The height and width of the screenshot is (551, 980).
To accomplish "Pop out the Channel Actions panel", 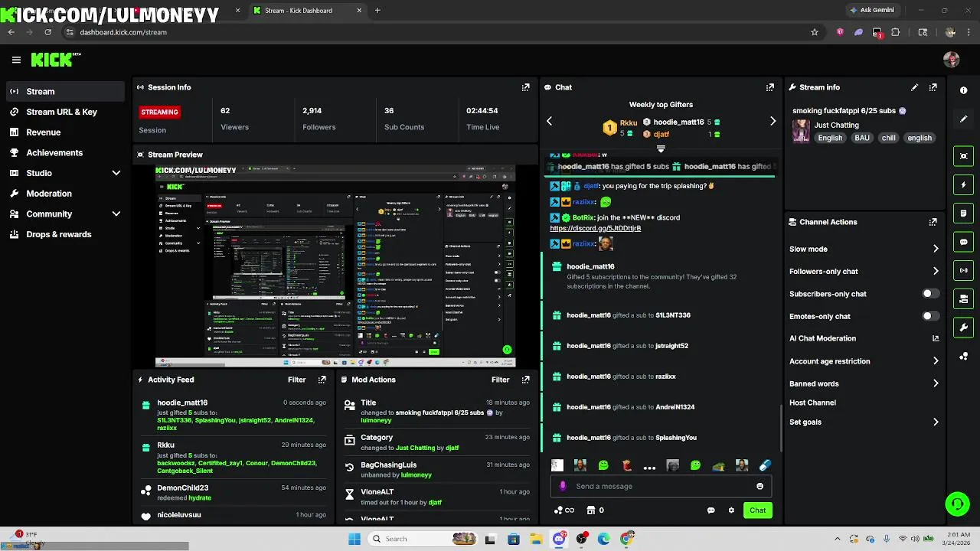I will tap(933, 222).
